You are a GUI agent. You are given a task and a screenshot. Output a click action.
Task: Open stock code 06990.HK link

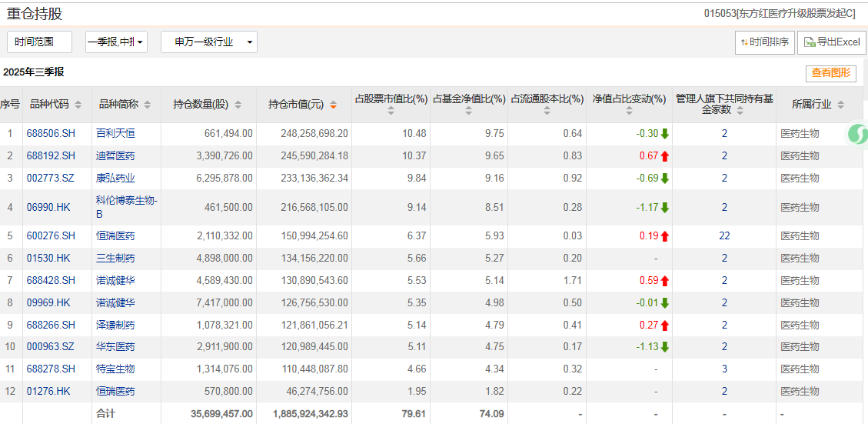[47, 207]
